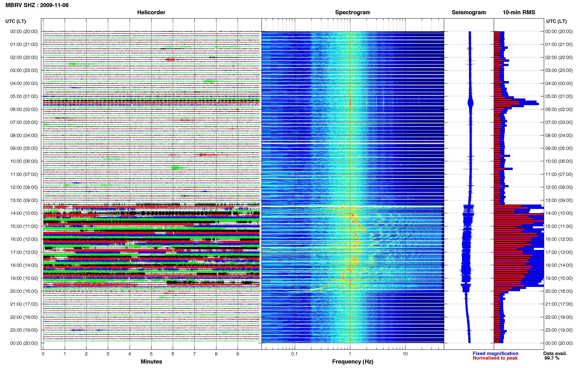Select the 'Spectrogram' panel heading
Image resolution: width=588 pixels, height=368 pixels.
352,12
